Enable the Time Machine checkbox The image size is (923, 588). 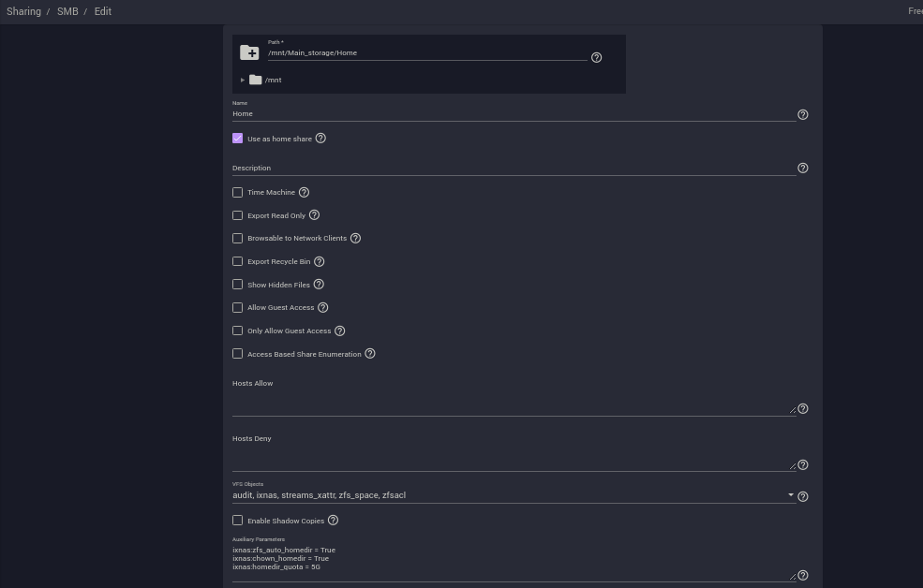238,192
